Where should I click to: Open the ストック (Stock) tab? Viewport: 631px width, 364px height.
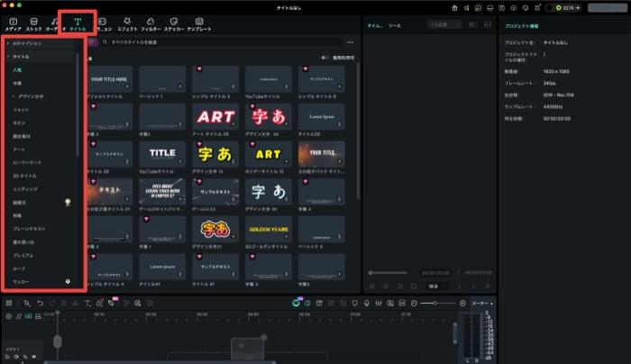(34, 24)
